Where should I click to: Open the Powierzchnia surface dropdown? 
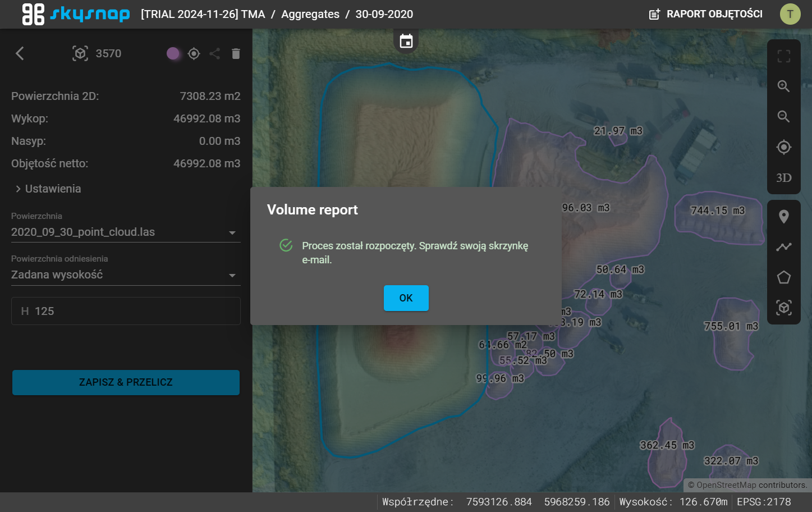[126, 232]
